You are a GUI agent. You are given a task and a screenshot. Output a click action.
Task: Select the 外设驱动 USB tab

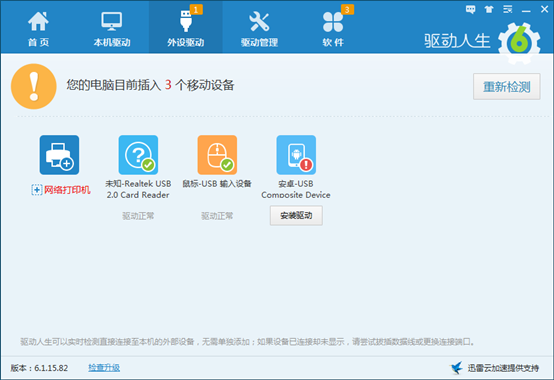coord(185,28)
